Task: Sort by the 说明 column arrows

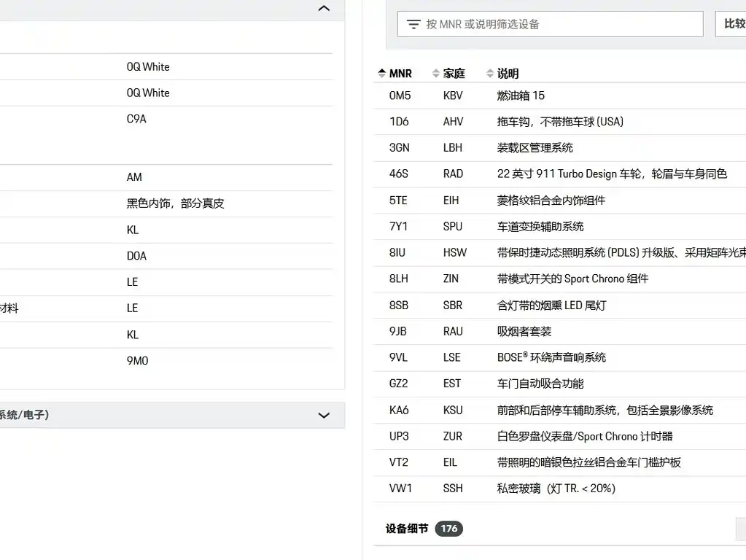Action: pyautogui.click(x=490, y=73)
